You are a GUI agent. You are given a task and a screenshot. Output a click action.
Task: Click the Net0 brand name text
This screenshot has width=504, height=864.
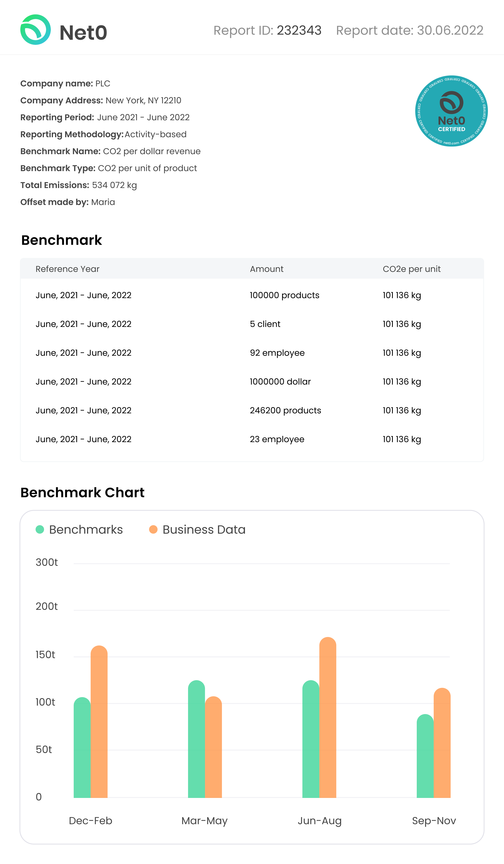coord(83,33)
